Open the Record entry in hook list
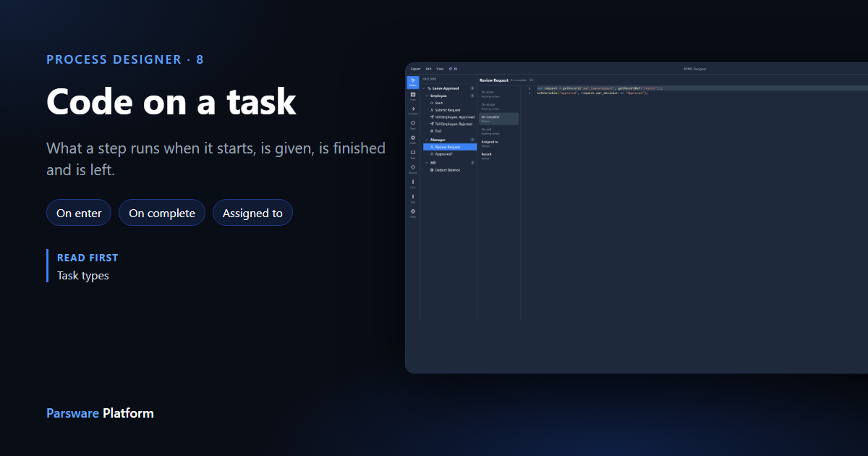This screenshot has width=868, height=456. pos(499,156)
